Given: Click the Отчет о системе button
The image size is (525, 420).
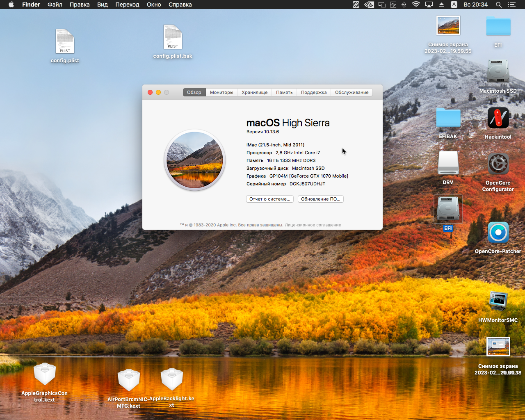Looking at the screenshot, I should [x=269, y=199].
